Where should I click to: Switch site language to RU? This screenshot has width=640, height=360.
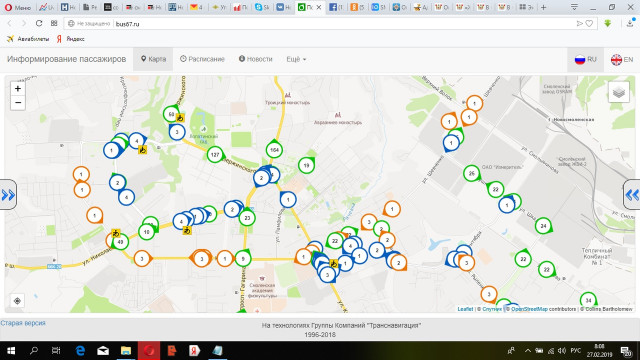[585, 60]
